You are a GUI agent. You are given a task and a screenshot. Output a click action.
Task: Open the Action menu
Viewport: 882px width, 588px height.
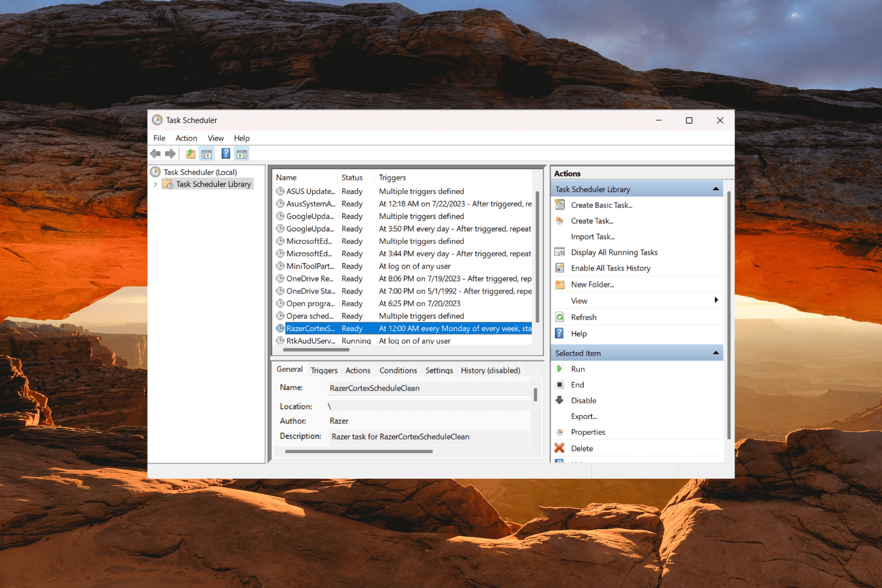(186, 138)
